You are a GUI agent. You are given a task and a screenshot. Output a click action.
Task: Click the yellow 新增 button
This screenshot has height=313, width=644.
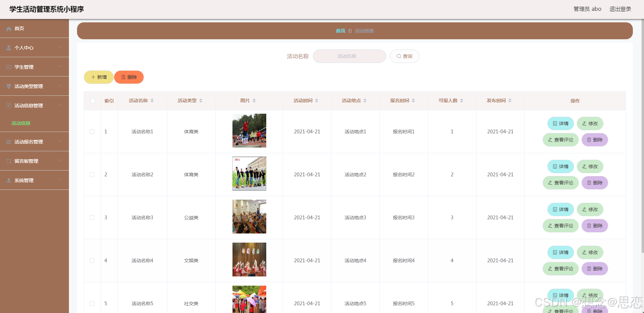pyautogui.click(x=99, y=77)
